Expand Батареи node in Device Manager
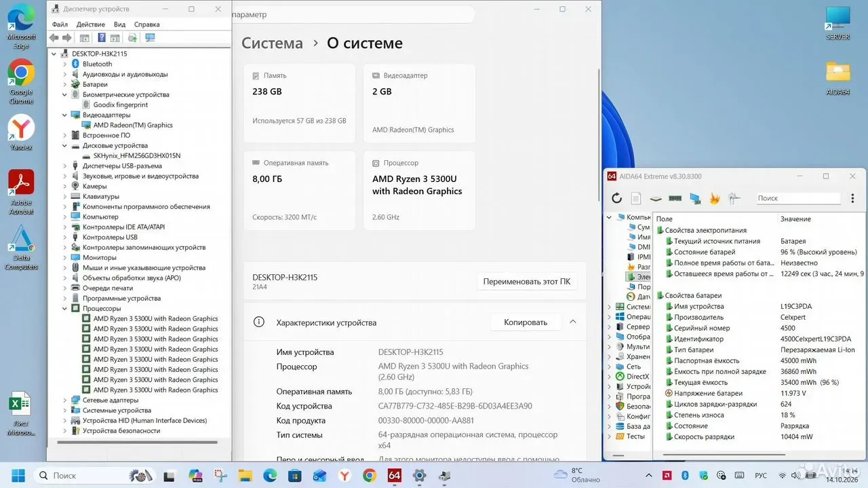Image resolution: width=868 pixels, height=488 pixels. 65,84
